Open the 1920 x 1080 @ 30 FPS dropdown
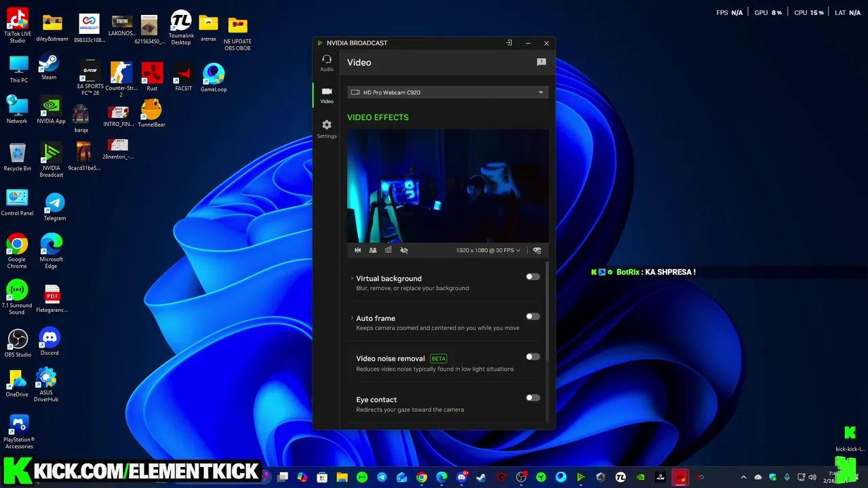The image size is (868, 488). pyautogui.click(x=488, y=250)
